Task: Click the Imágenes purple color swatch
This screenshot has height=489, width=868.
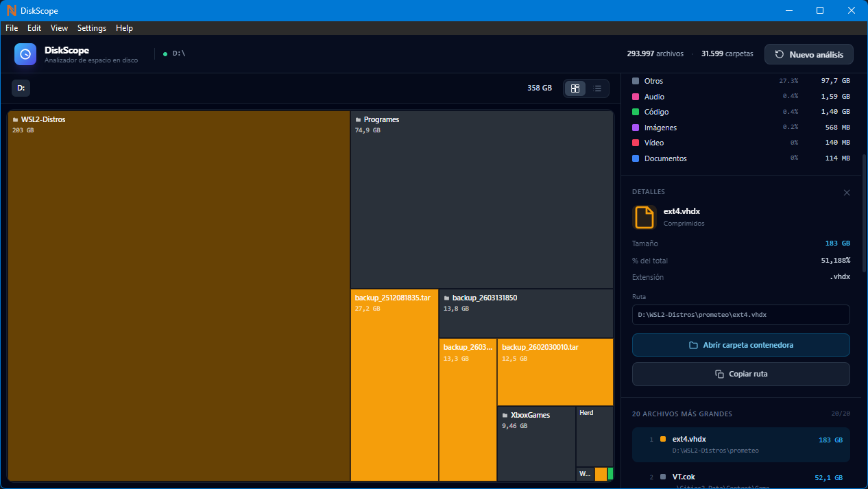Action: pos(636,128)
